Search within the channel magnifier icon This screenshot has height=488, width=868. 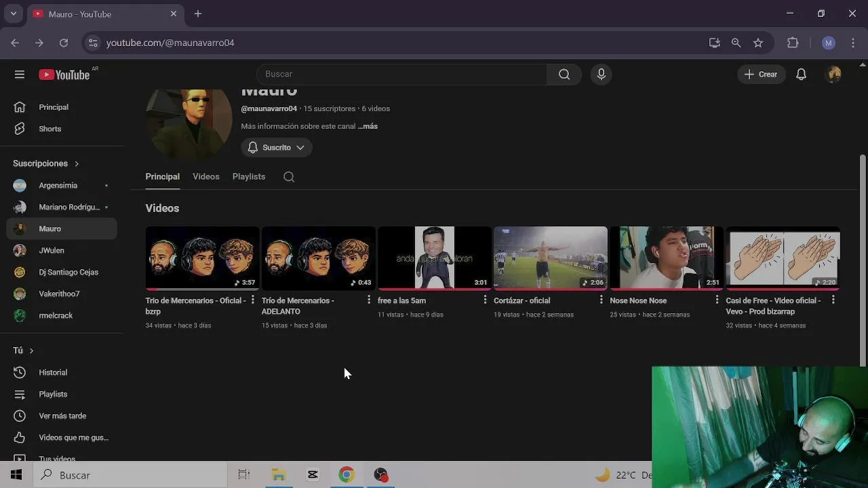(289, 177)
